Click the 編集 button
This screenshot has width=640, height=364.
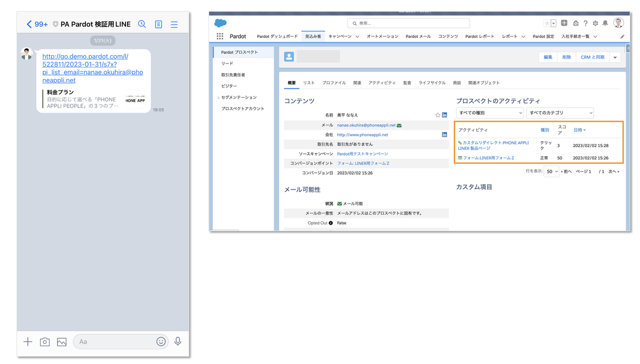(548, 57)
